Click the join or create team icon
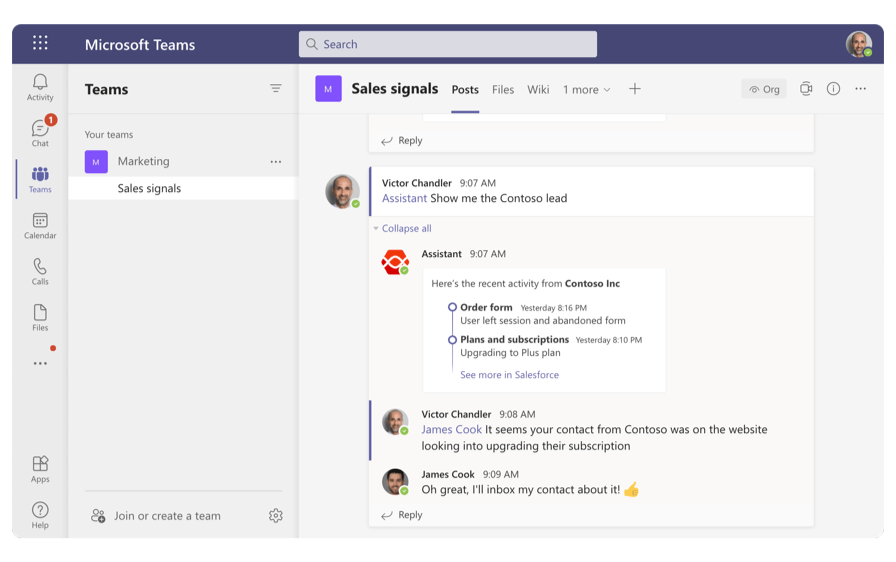The width and height of the screenshot is (896, 562). [x=98, y=516]
